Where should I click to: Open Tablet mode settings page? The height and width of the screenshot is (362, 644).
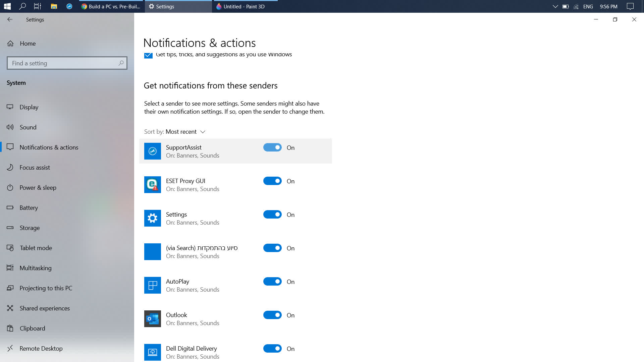coord(67,248)
